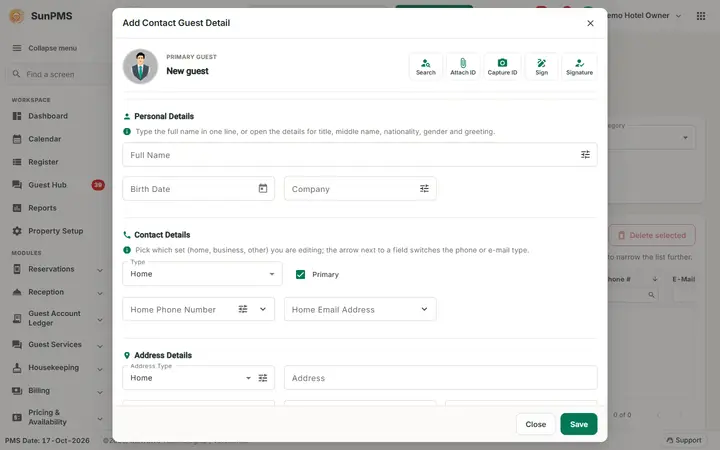Click the Delete selected button
Viewport: 720px width, 450px height.
point(652,235)
